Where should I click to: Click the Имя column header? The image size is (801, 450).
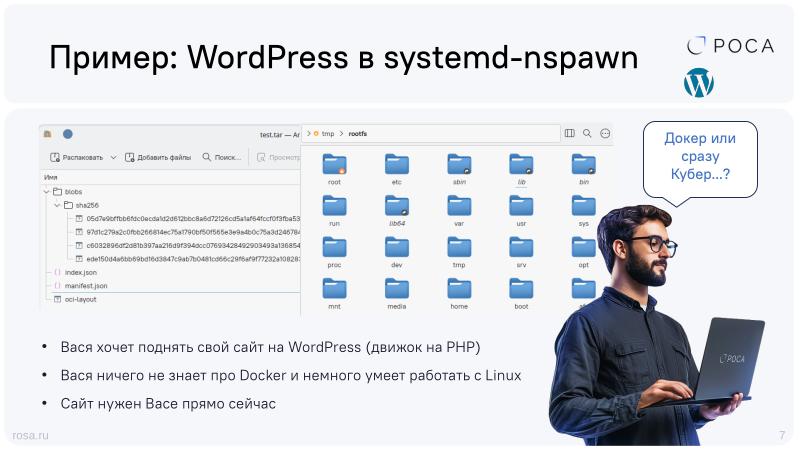pos(51,177)
